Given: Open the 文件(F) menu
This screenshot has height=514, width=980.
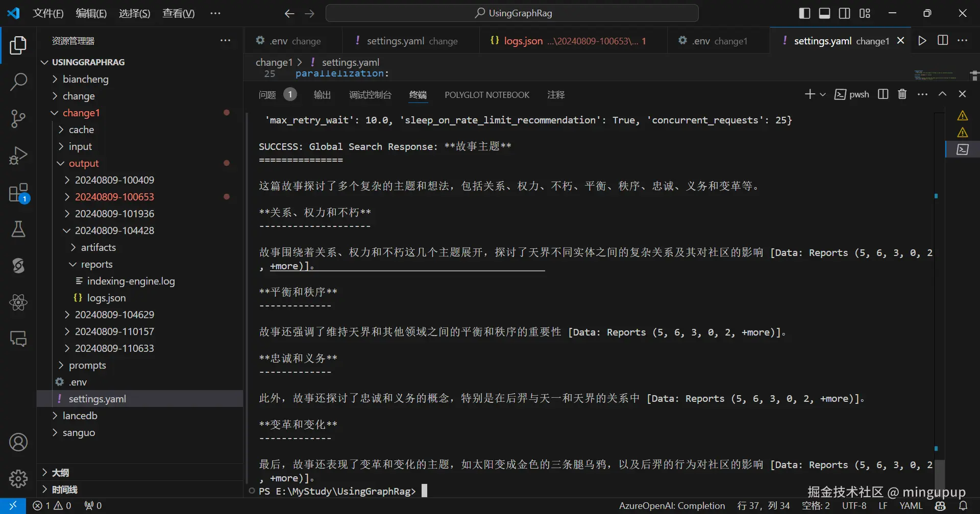Looking at the screenshot, I should click(48, 14).
